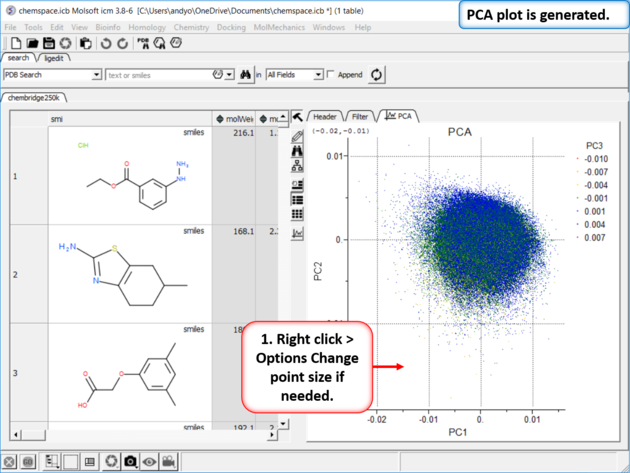The width and height of the screenshot is (630, 473).
Task: Click the camera snapshot icon in bottom bar
Action: coord(131,461)
